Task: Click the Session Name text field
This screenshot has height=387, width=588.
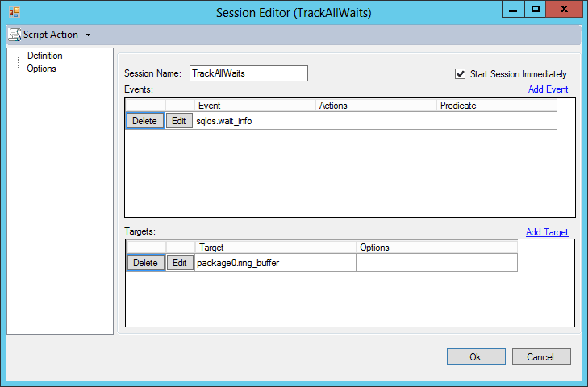Action: point(248,73)
